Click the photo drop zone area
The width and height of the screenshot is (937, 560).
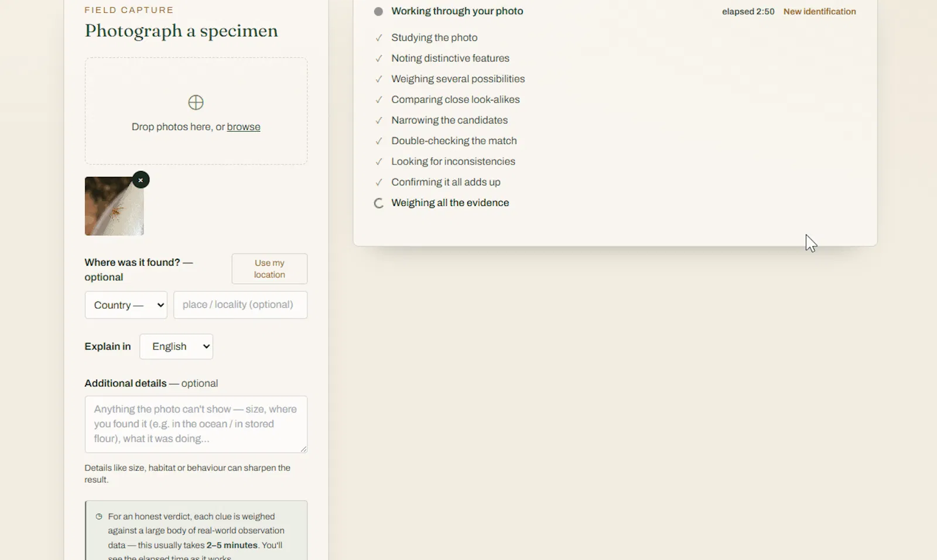[196, 111]
